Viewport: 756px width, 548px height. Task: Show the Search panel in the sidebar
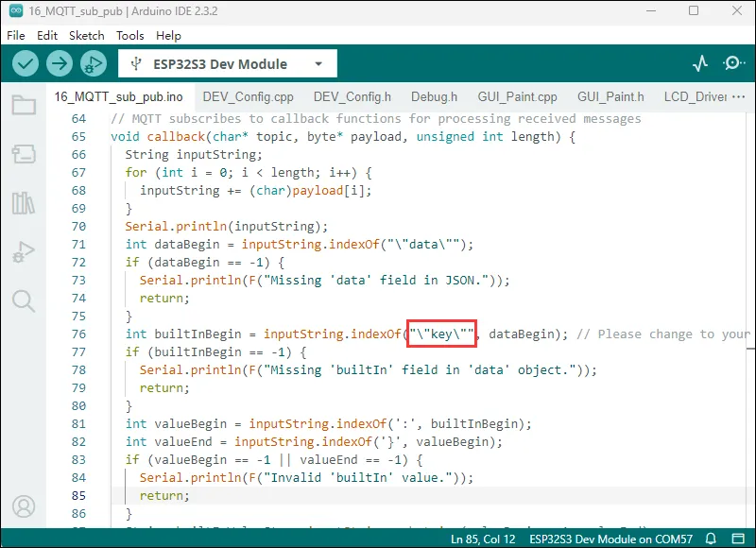pyautogui.click(x=24, y=301)
